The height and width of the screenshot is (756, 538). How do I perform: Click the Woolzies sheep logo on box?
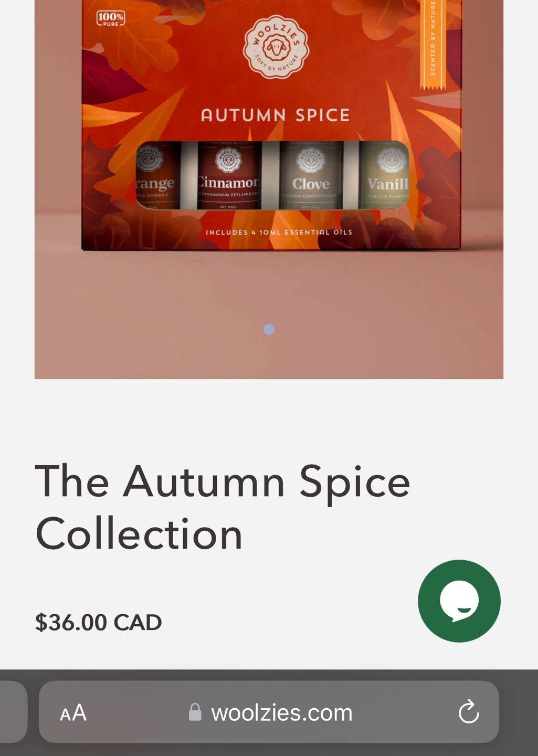click(x=276, y=47)
